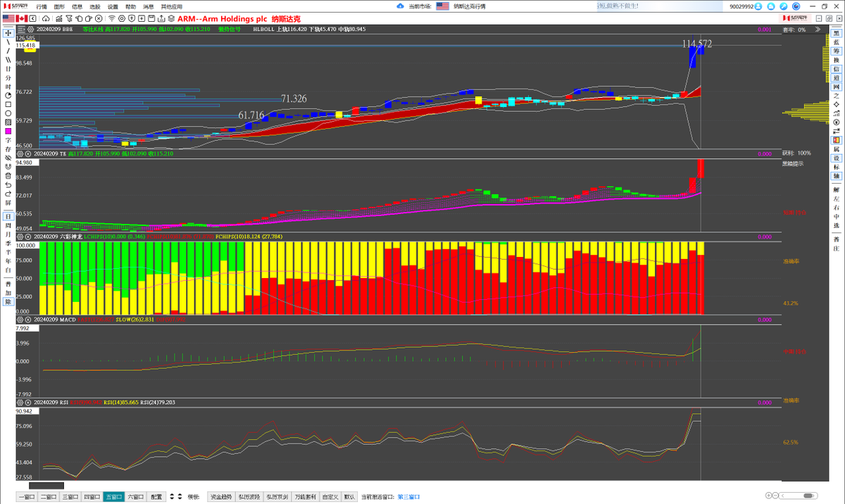
Task: Click the up-down stepper arrows beside 配置
Action: (173, 496)
